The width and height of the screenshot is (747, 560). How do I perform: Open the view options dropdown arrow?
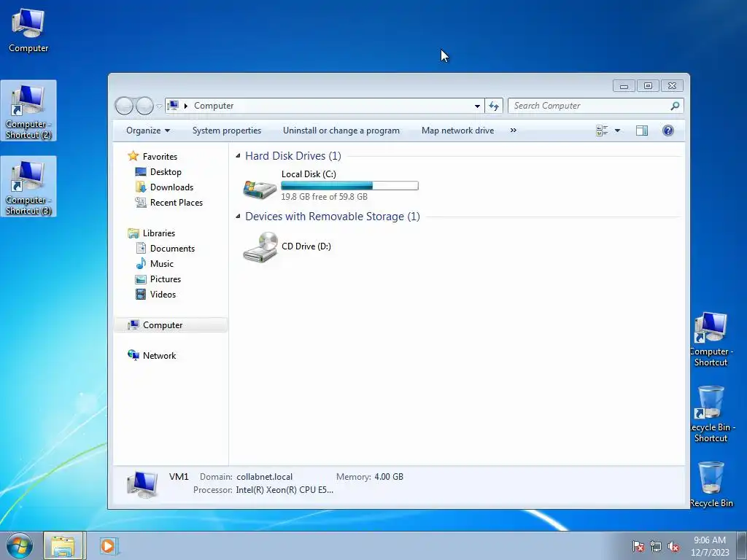(x=617, y=131)
